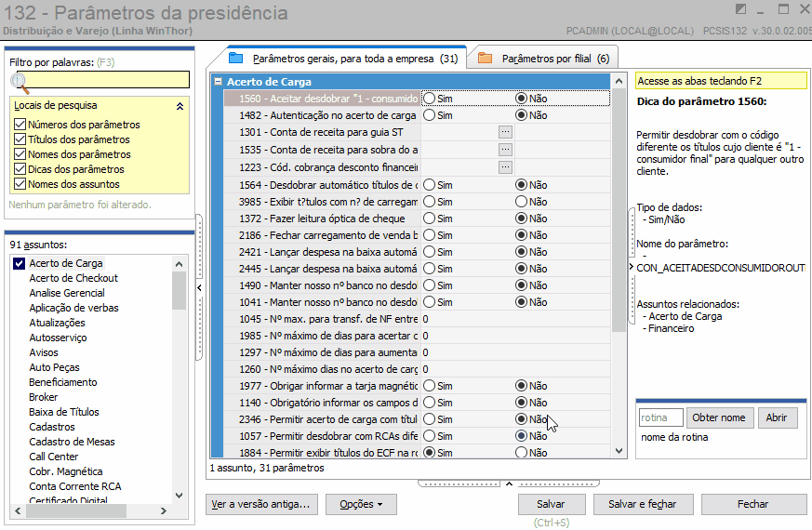Select Sim for parameter 1977 tarja magnética
This screenshot has height=530, width=812.
click(429, 386)
